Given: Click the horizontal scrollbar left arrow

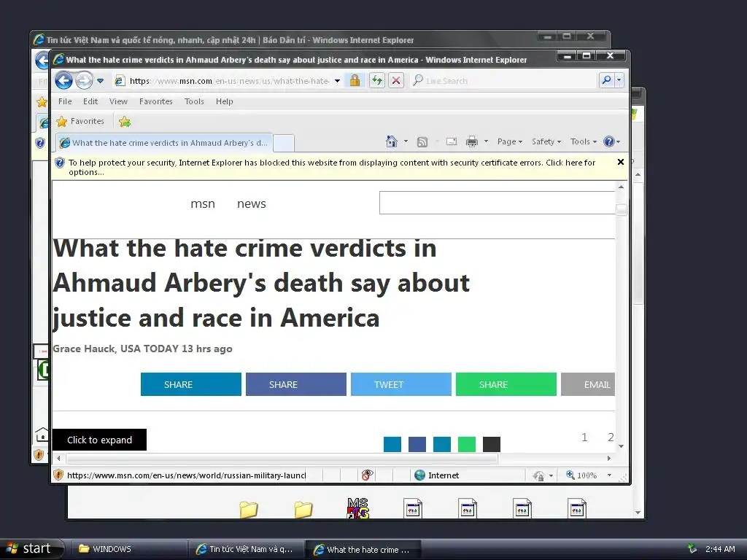Looking at the screenshot, I should [x=58, y=458].
